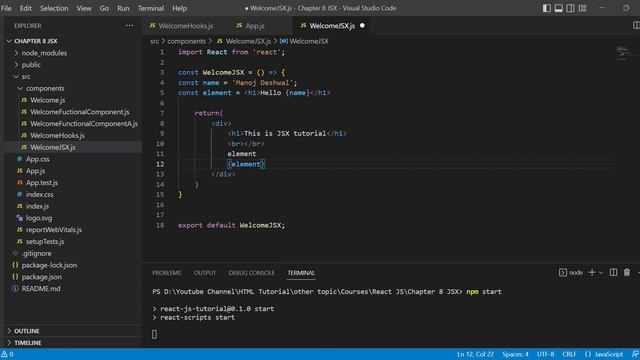Image resolution: width=640 pixels, height=360 pixels.
Task: Switch to DEBUG CONSOLE panel tab
Action: [251, 273]
